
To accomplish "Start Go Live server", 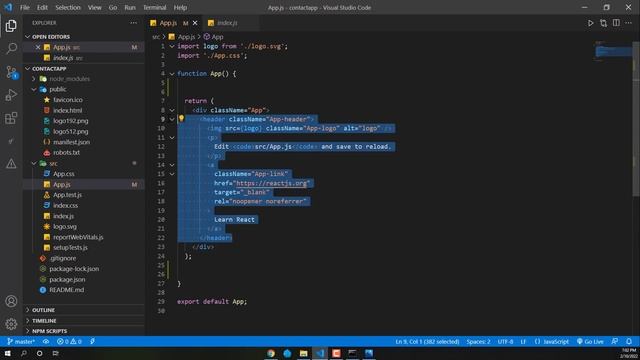I will pyautogui.click(x=590, y=341).
